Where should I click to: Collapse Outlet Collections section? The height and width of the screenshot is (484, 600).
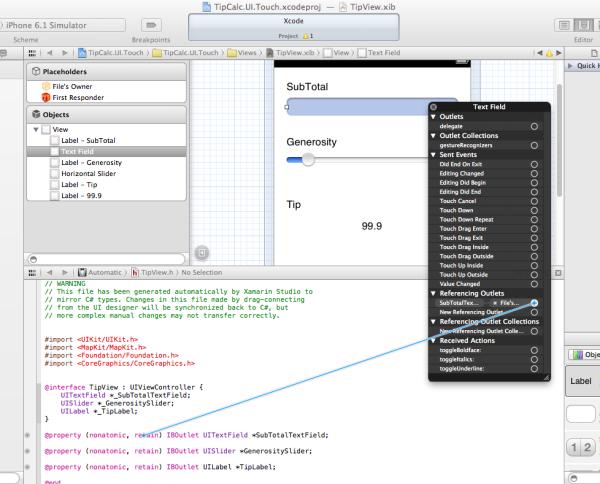433,136
